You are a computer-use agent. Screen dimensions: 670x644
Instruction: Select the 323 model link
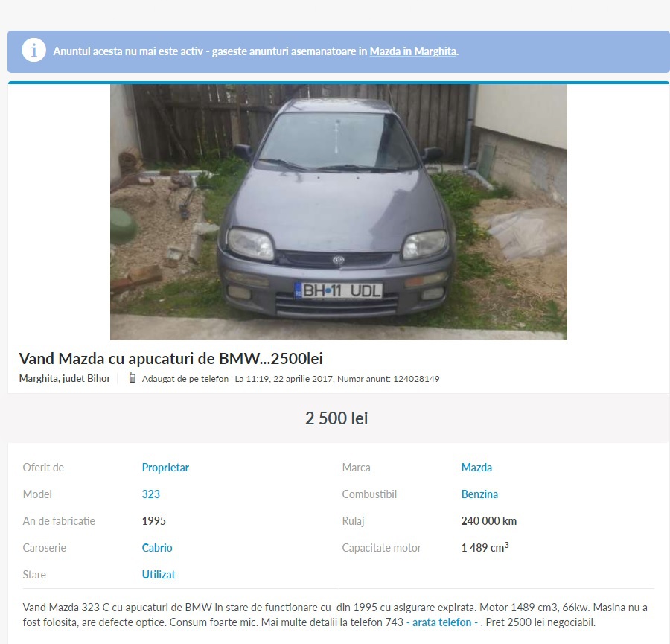[x=151, y=494]
